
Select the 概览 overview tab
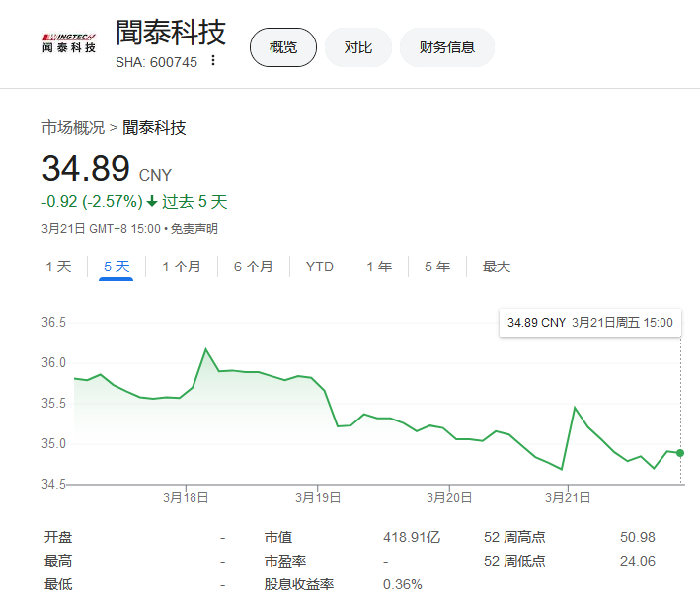[x=283, y=47]
